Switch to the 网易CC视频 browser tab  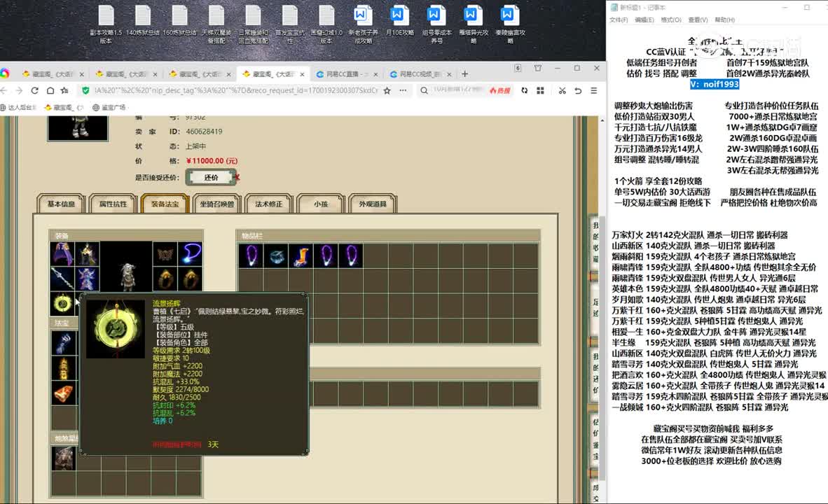click(x=420, y=74)
